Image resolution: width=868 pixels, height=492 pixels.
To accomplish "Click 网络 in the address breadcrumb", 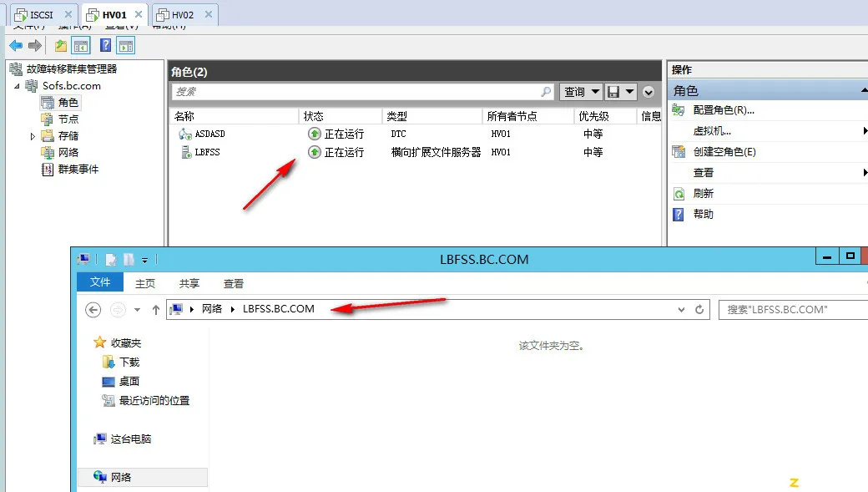I will [x=211, y=309].
